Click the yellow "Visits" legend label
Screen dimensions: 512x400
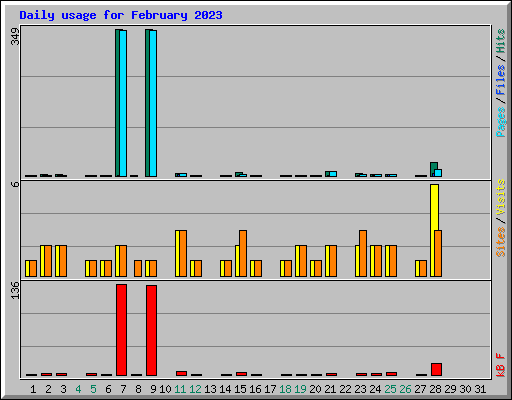[x=501, y=197]
